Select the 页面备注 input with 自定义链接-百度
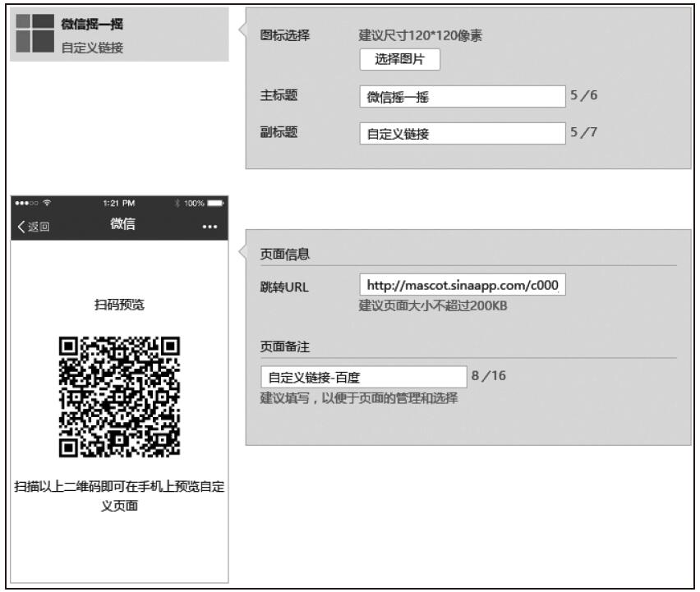 tap(361, 377)
